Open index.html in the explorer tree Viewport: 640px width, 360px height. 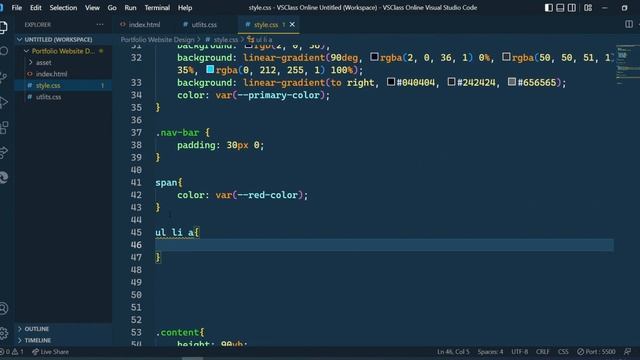pyautogui.click(x=51, y=74)
